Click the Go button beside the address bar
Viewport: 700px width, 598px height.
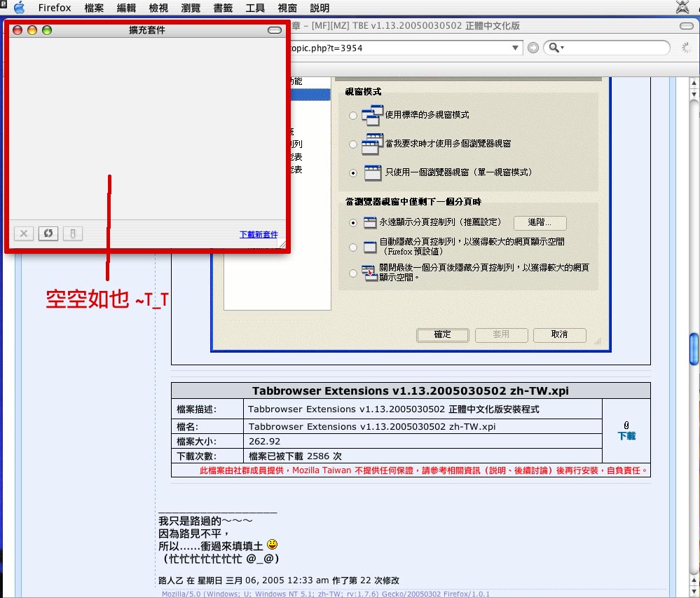[533, 48]
